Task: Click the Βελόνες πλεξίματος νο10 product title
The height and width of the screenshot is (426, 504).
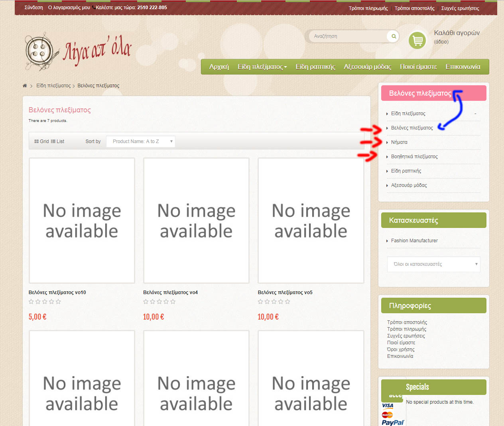Action: [57, 293]
